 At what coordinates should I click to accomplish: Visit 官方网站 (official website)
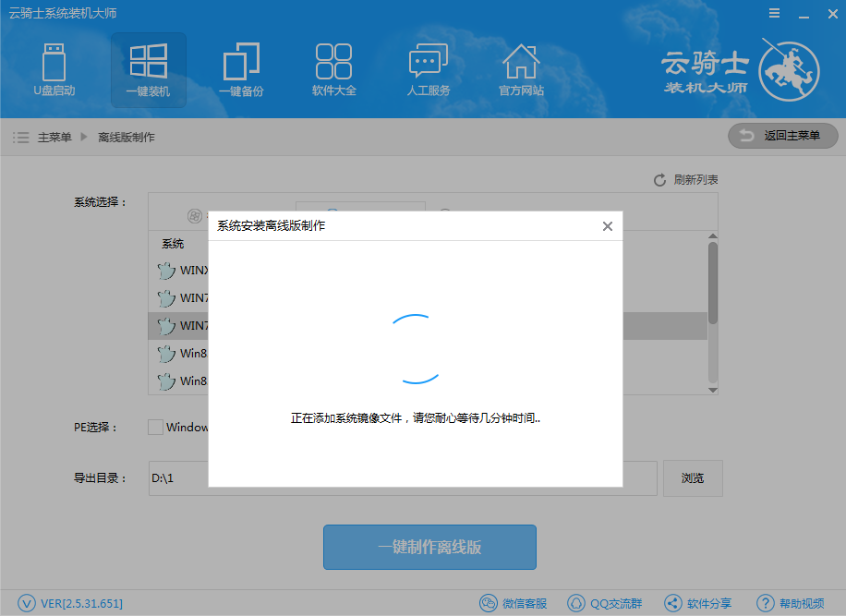pos(521,70)
